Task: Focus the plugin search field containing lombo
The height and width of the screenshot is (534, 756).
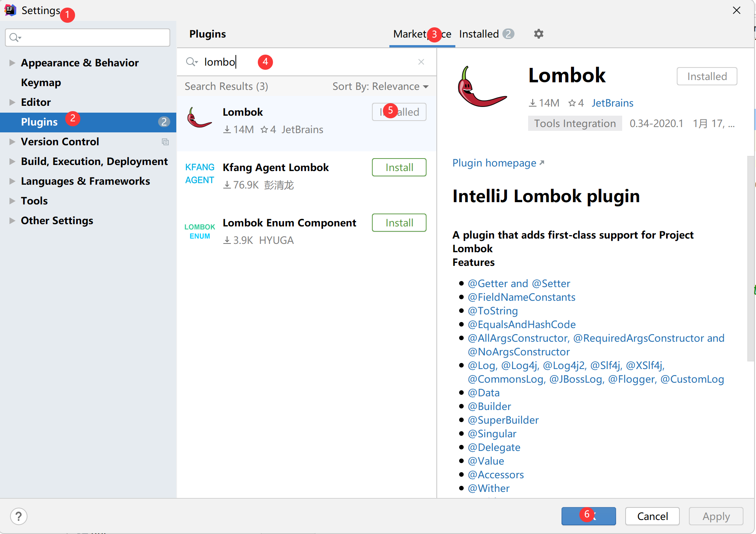Action: click(306, 62)
